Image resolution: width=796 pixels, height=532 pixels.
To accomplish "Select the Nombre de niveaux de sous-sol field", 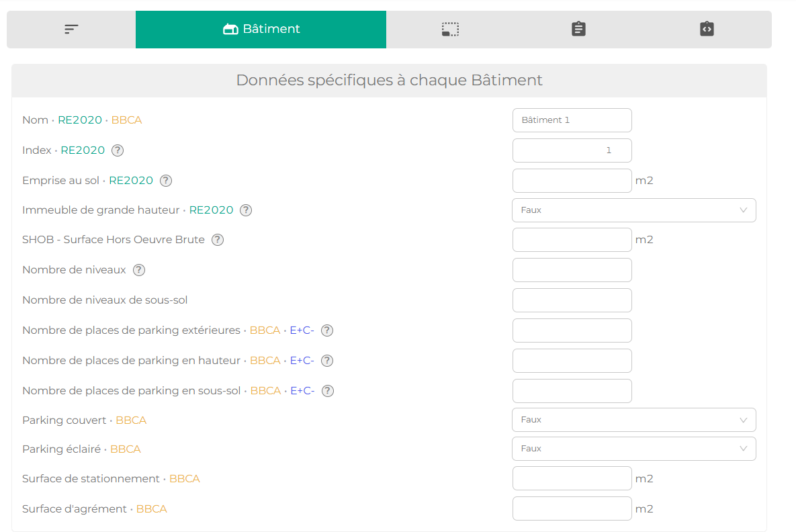I will [x=572, y=300].
